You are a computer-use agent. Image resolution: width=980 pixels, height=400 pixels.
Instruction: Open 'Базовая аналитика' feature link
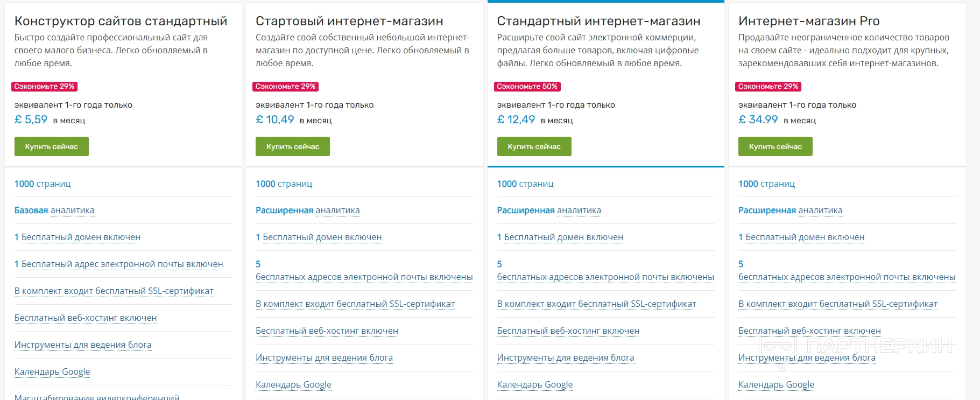point(54,210)
